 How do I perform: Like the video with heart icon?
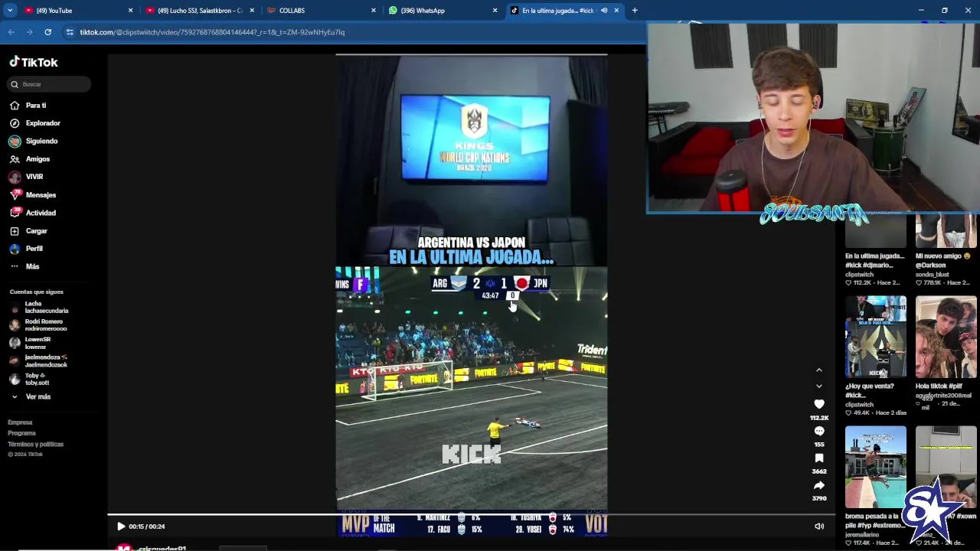[x=818, y=404]
